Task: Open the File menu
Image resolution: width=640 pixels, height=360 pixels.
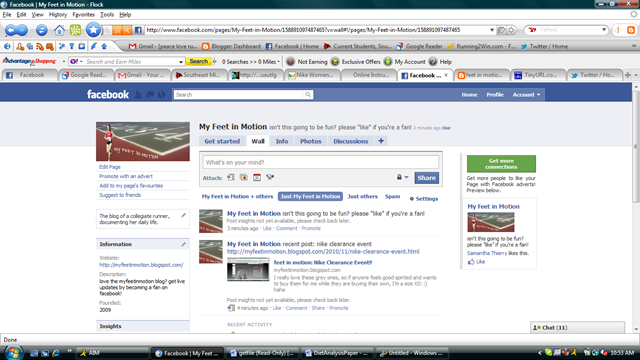Action: [7, 15]
